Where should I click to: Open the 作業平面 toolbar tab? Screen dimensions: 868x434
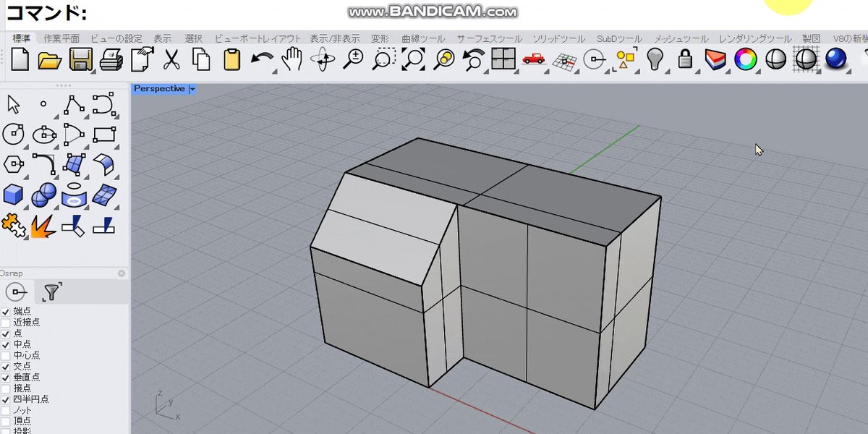click(61, 38)
